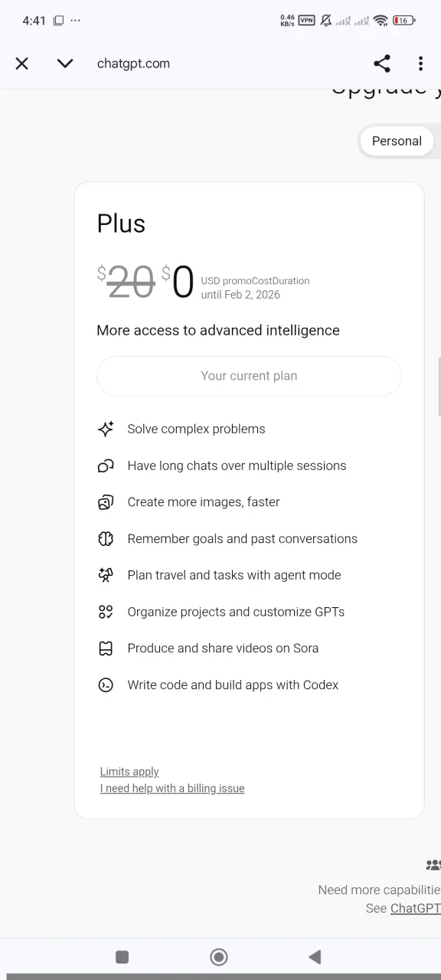441x980 pixels.
Task: Tap the brain icon for Remember goals
Action: [x=106, y=539]
